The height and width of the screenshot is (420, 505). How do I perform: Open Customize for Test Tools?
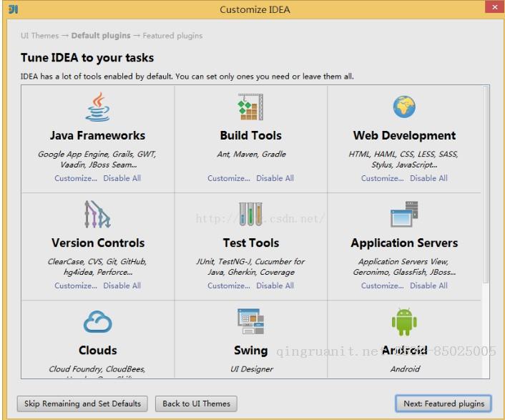point(229,285)
